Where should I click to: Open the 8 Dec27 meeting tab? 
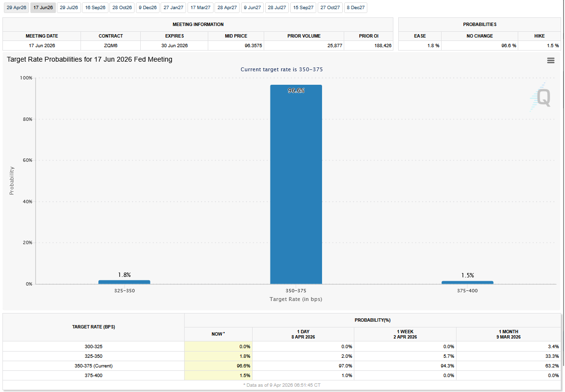pos(356,8)
